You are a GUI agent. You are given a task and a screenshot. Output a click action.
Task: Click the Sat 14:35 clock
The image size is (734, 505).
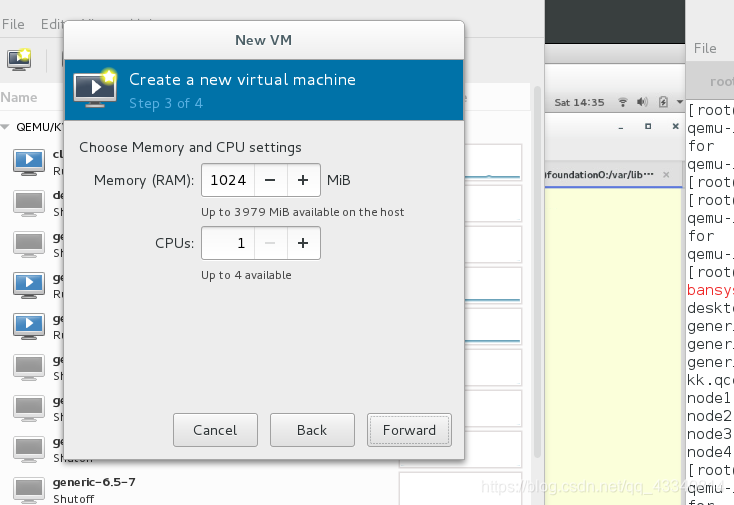(x=579, y=102)
